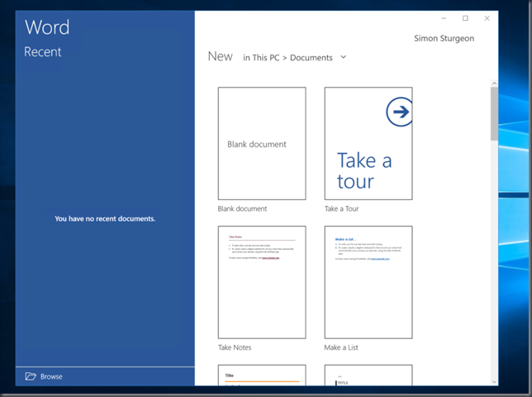Click the Simon Sturgeon account name
The height and width of the screenshot is (397, 532).
coord(444,38)
